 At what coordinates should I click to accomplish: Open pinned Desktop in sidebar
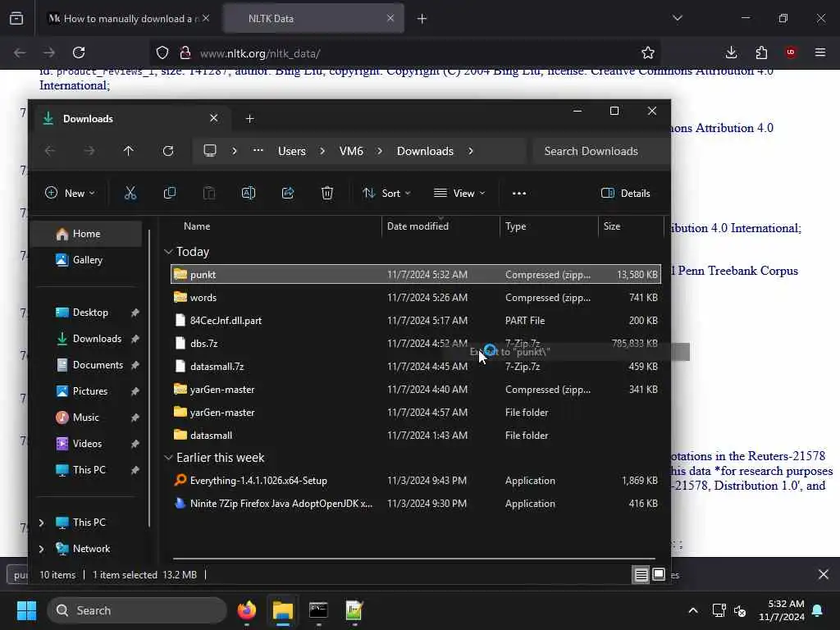[90, 313]
